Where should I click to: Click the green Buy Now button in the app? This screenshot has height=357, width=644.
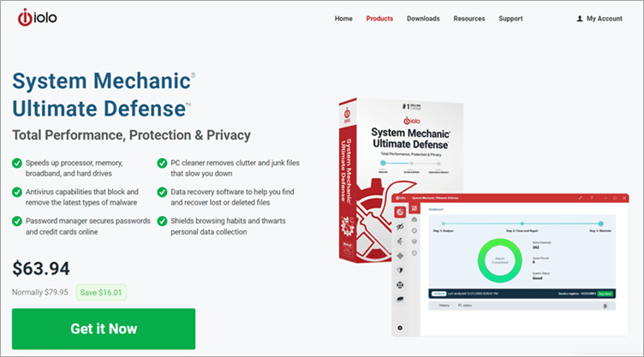click(605, 294)
